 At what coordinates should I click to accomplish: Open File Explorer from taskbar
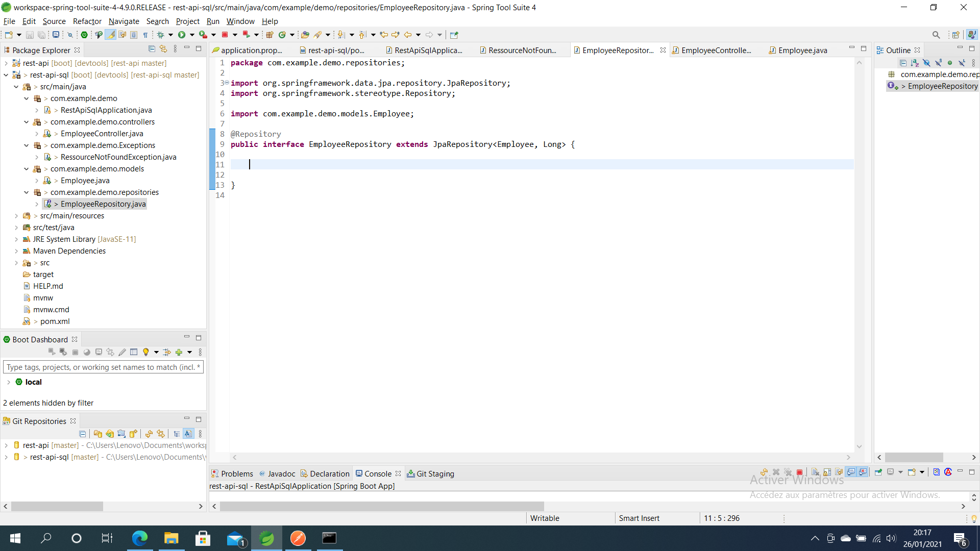tap(171, 538)
